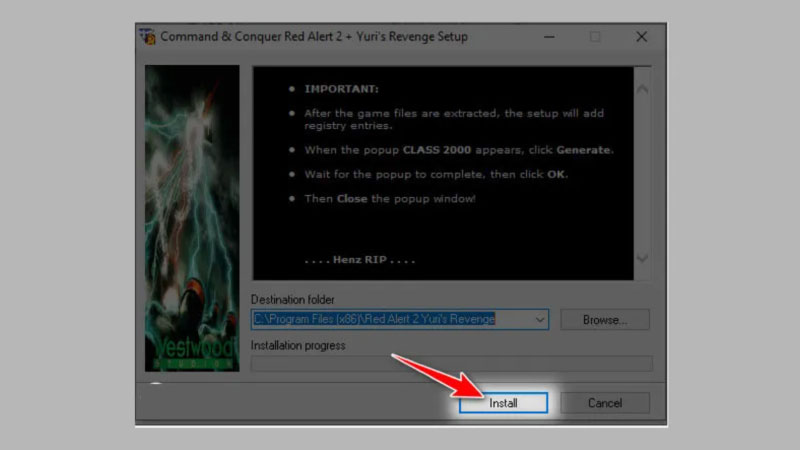Click the Install button
Viewport: 800px width, 450px height.
point(503,403)
